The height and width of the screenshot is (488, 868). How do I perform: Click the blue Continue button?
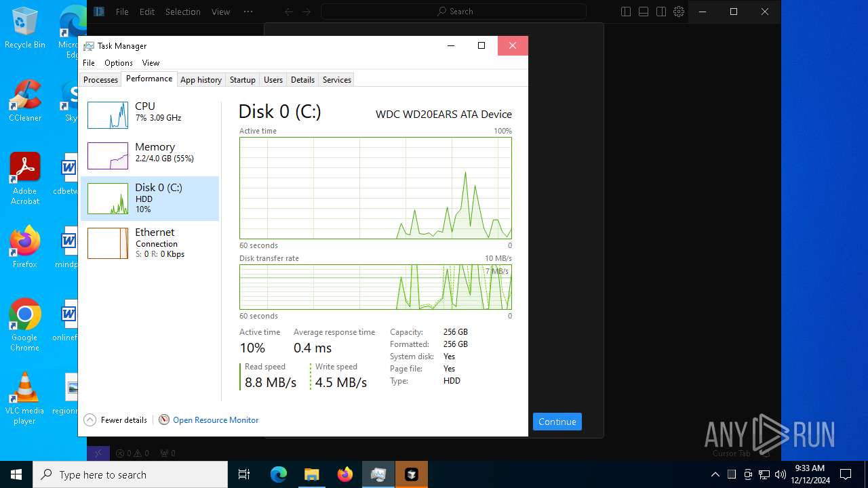(557, 422)
